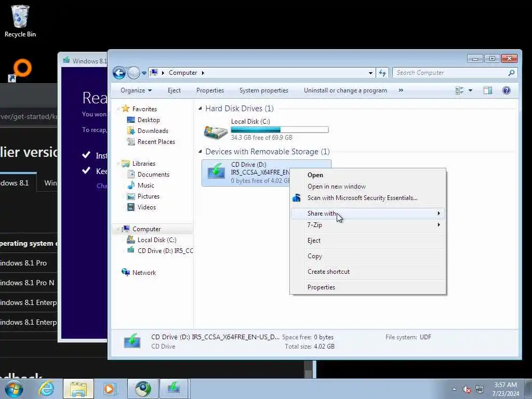The height and width of the screenshot is (399, 532).
Task: Select Windows 8.1 Pro N in browser list
Action: click(27, 283)
